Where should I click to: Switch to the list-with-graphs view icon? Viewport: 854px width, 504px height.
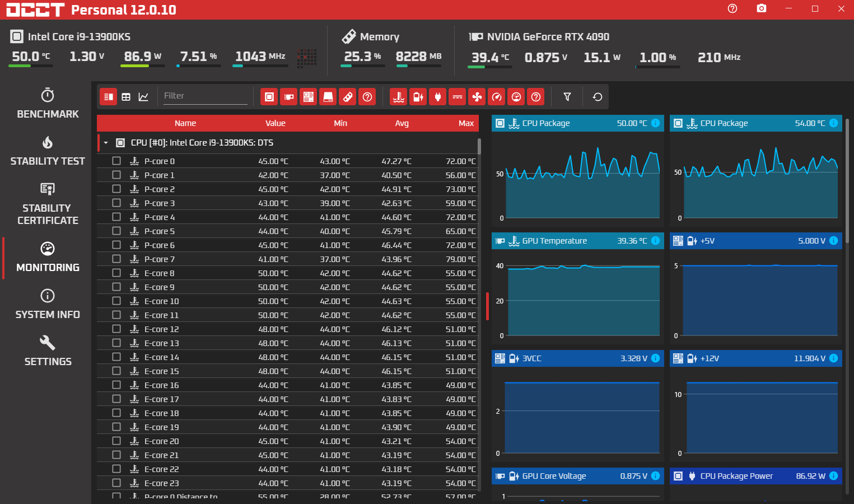click(109, 97)
